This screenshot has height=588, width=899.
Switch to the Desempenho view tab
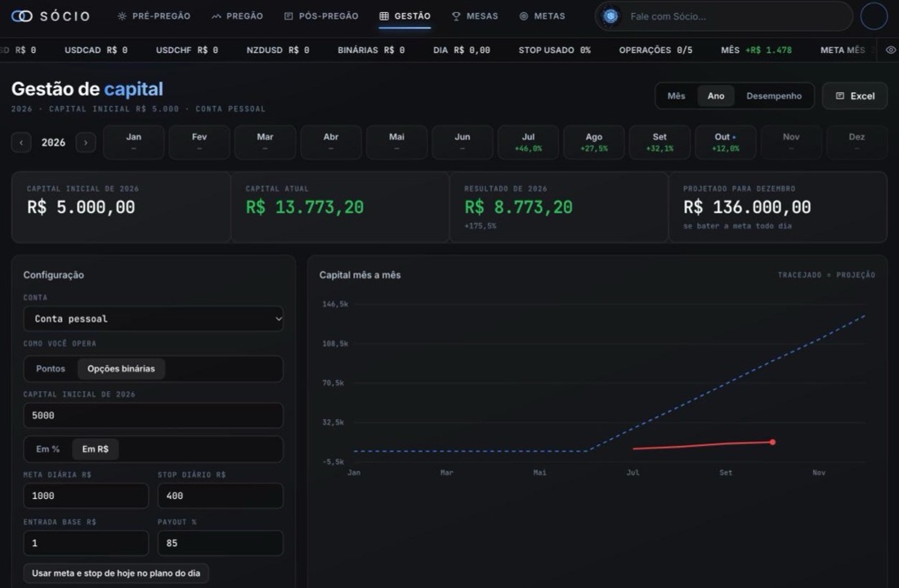pos(773,96)
